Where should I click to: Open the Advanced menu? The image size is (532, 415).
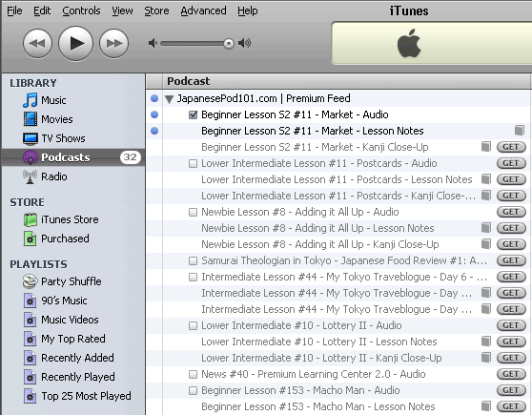click(203, 10)
